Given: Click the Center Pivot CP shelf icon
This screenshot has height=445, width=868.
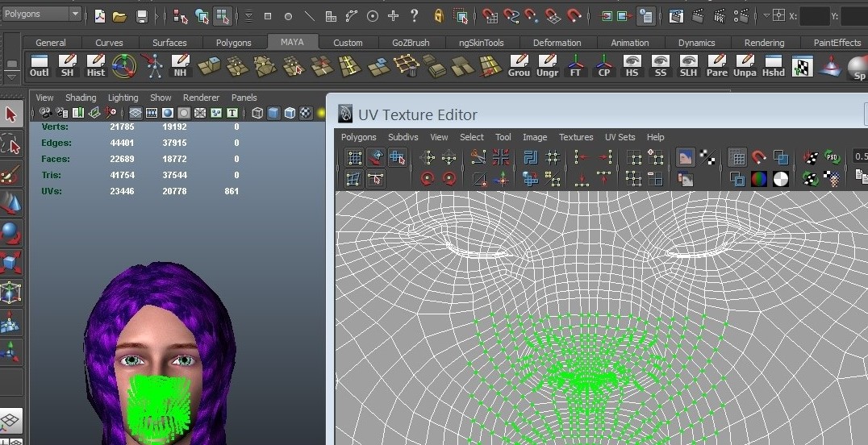Looking at the screenshot, I should 603,65.
